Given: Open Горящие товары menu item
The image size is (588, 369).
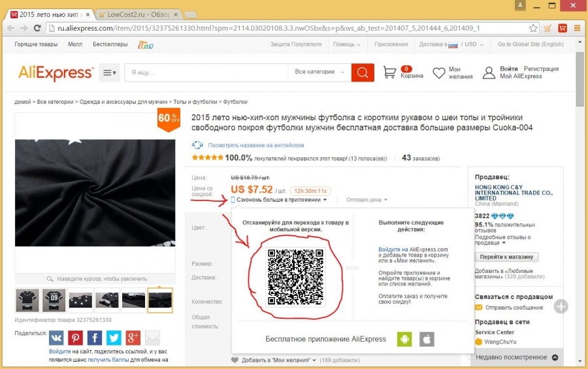Looking at the screenshot, I should (36, 44).
